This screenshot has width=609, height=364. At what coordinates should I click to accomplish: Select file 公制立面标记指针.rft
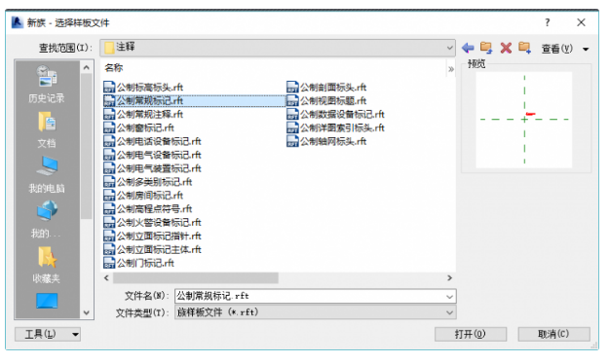(159, 236)
